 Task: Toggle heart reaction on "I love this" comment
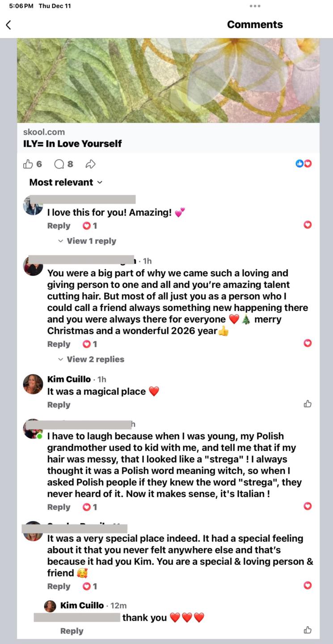(308, 225)
